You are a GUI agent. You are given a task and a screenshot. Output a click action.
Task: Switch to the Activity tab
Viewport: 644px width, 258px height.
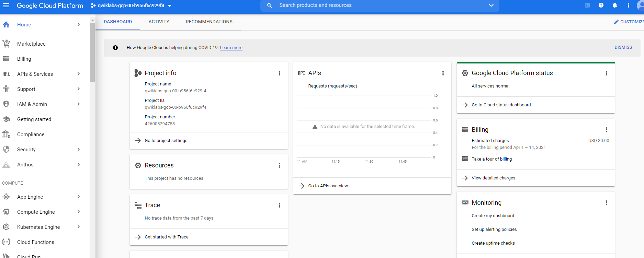click(x=159, y=22)
